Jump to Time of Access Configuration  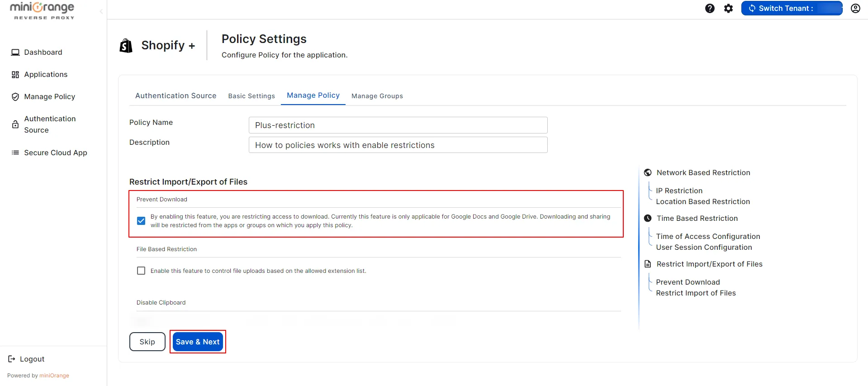click(708, 236)
